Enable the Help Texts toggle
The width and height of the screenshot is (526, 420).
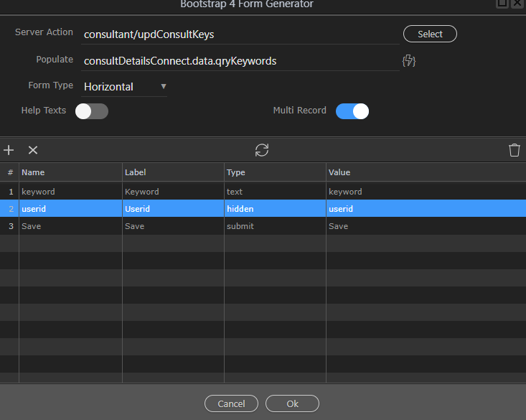[92, 111]
